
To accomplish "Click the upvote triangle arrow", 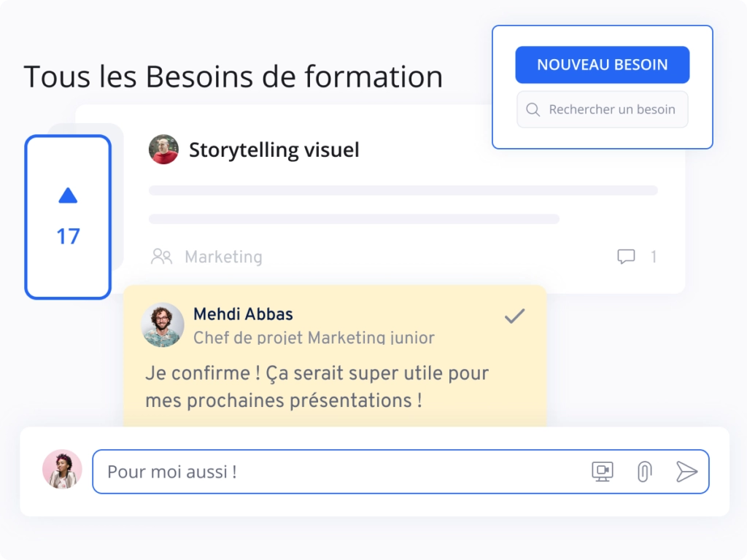I will (x=68, y=195).
